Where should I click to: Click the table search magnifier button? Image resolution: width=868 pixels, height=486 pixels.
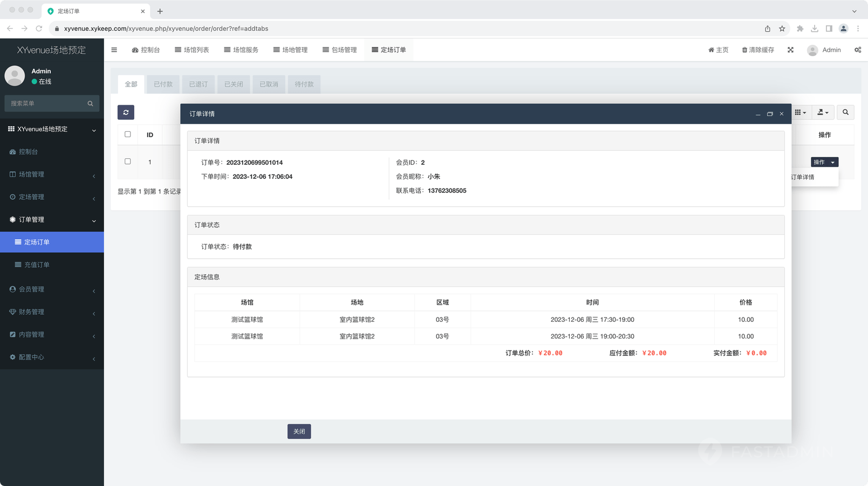pos(845,112)
